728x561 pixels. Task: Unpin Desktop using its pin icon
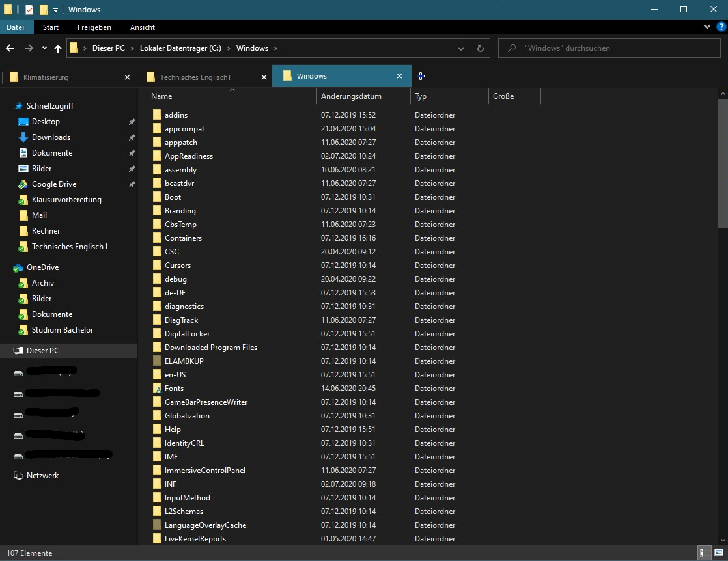[132, 122]
